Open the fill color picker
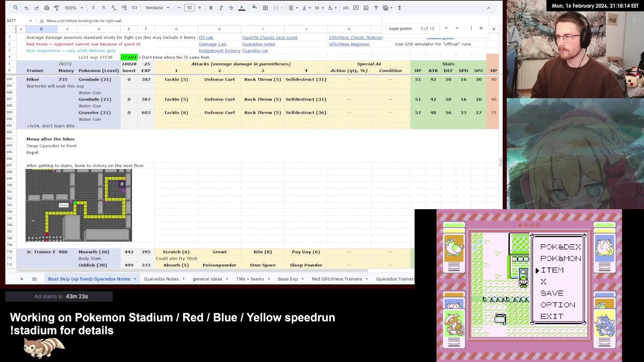This screenshot has width=644, height=362. [x=255, y=8]
